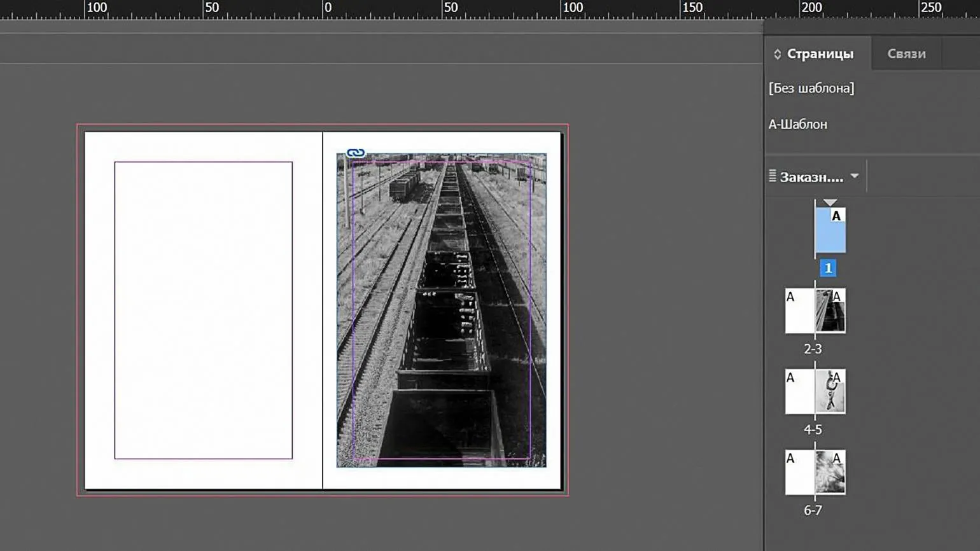The width and height of the screenshot is (980, 551).
Task: Click the 6-7 spread number label
Action: 813,511
